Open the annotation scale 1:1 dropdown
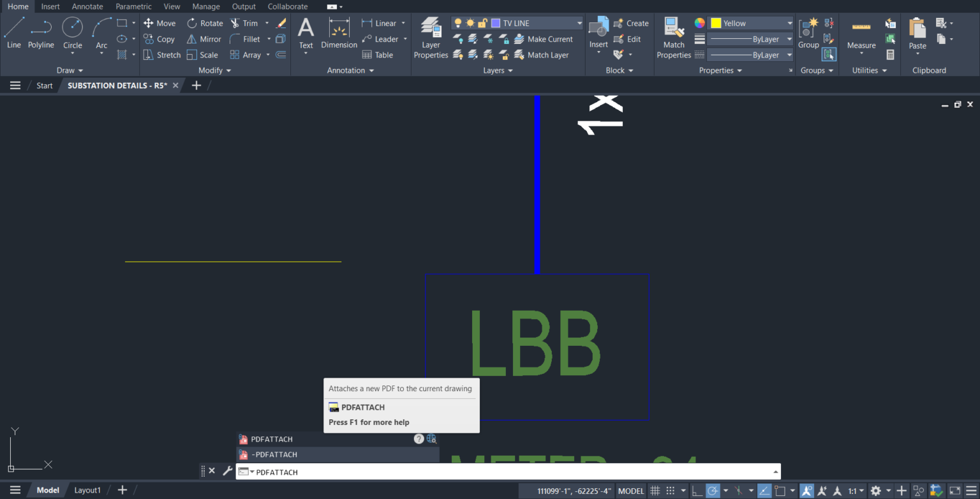Viewport: 980px width, 499px height. click(x=857, y=490)
